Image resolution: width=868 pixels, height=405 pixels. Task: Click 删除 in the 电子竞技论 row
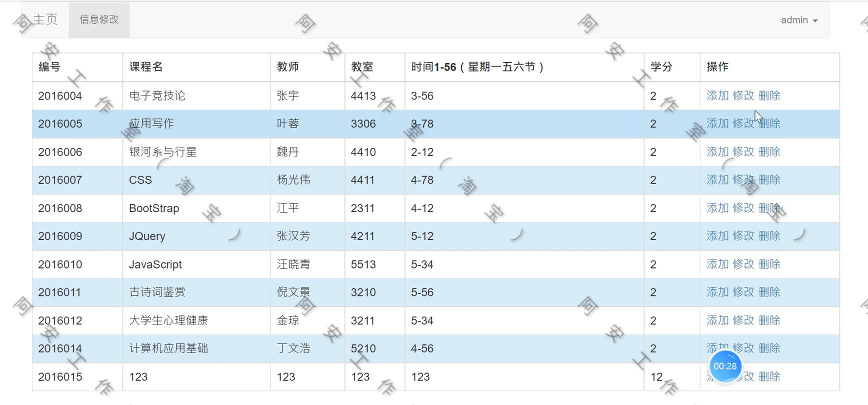tap(769, 95)
